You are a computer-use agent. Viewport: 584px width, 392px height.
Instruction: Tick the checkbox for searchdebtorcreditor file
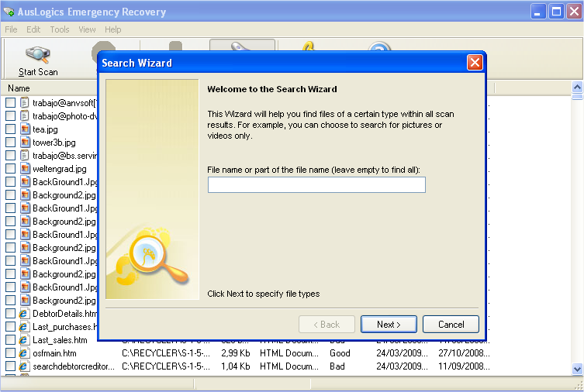pos(10,366)
